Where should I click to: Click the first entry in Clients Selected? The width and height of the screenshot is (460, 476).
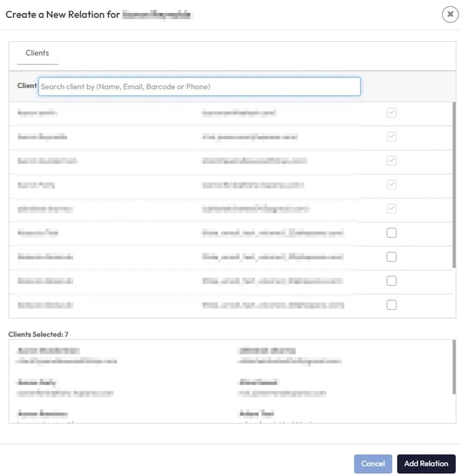[x=67, y=355]
